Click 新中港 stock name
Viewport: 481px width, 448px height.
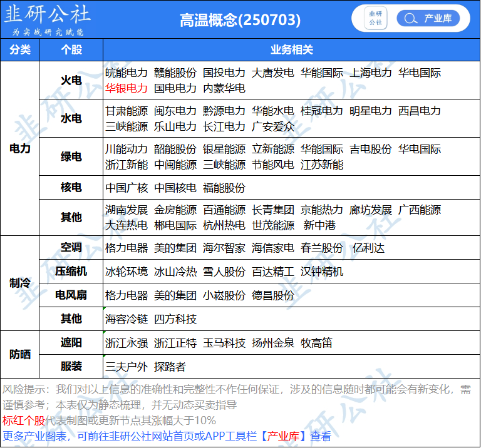click(x=319, y=225)
